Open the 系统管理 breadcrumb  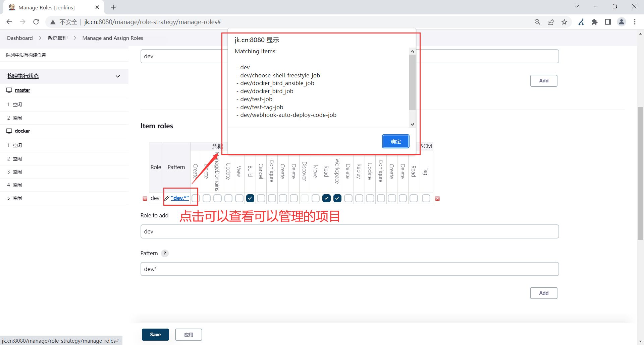[x=57, y=38]
